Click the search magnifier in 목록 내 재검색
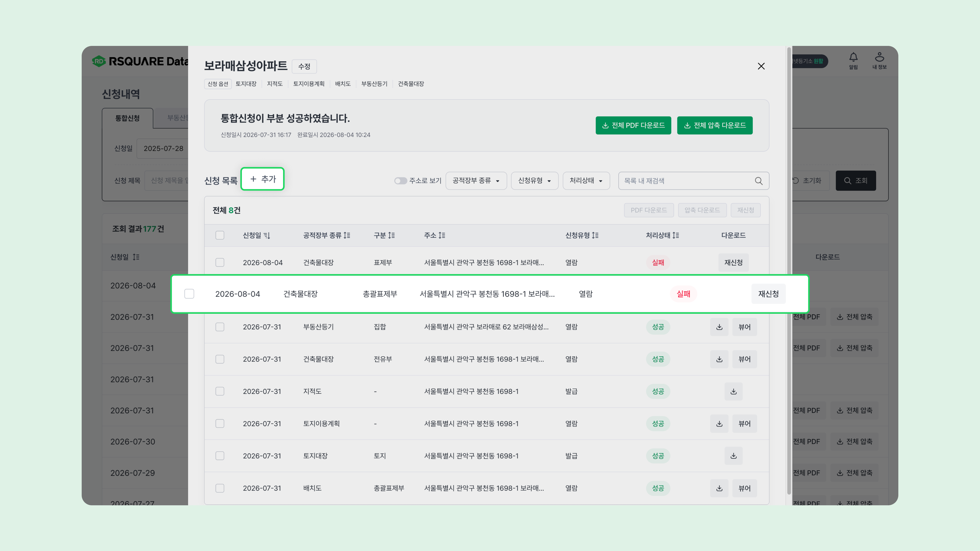 point(758,181)
